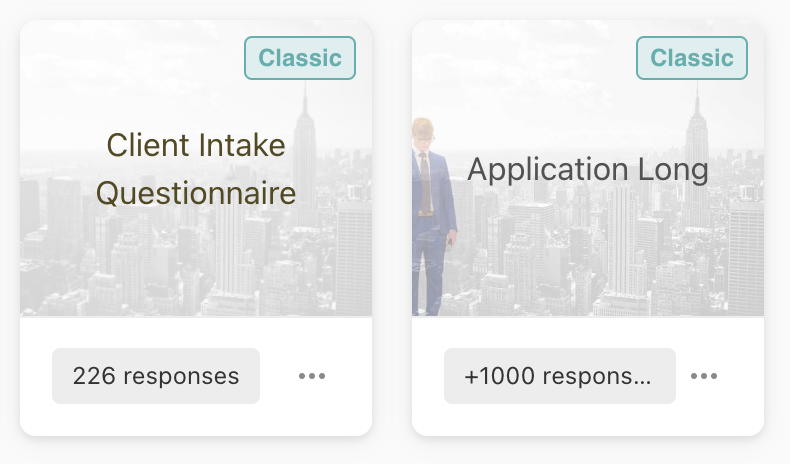The height and width of the screenshot is (464, 790).
Task: Select the Application Long cover thumbnail
Action: click(600, 260)
